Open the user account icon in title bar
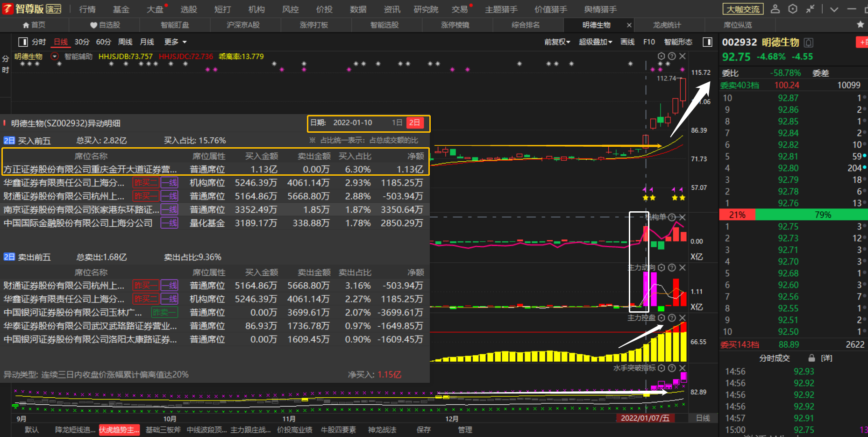The image size is (868, 437). click(775, 9)
